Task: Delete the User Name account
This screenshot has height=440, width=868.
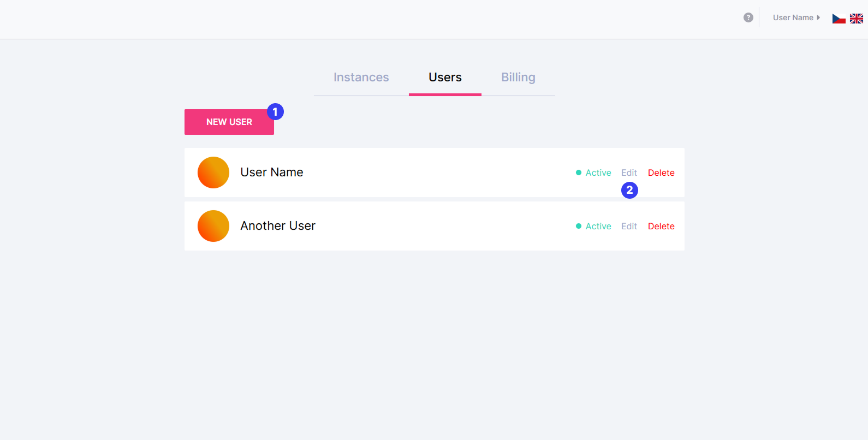Action: point(661,173)
